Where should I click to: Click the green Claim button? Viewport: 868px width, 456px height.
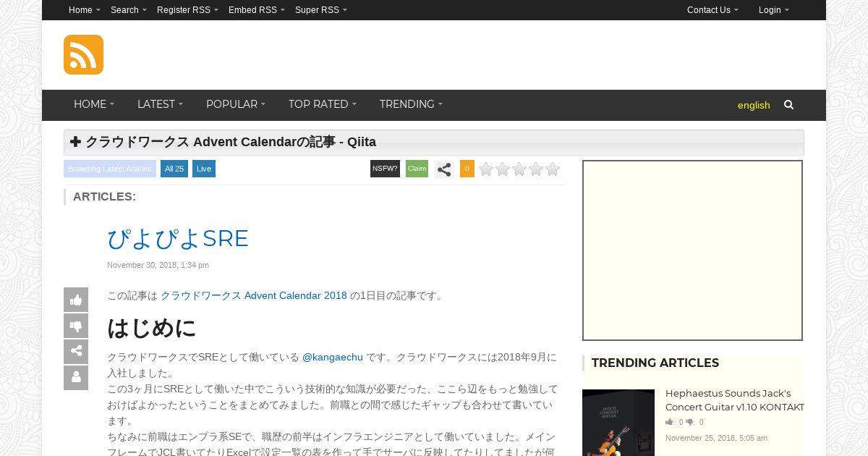tap(417, 169)
